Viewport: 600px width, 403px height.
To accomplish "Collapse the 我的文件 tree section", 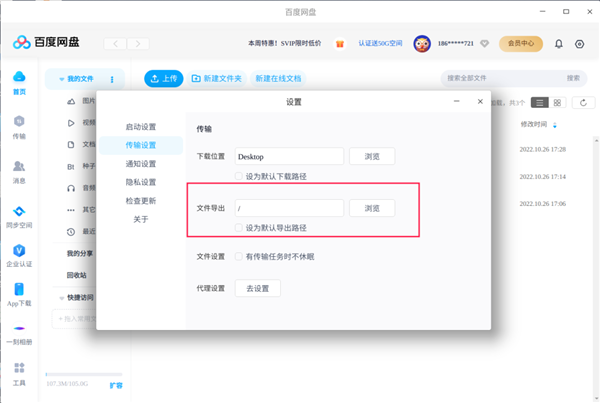I will click(x=62, y=79).
